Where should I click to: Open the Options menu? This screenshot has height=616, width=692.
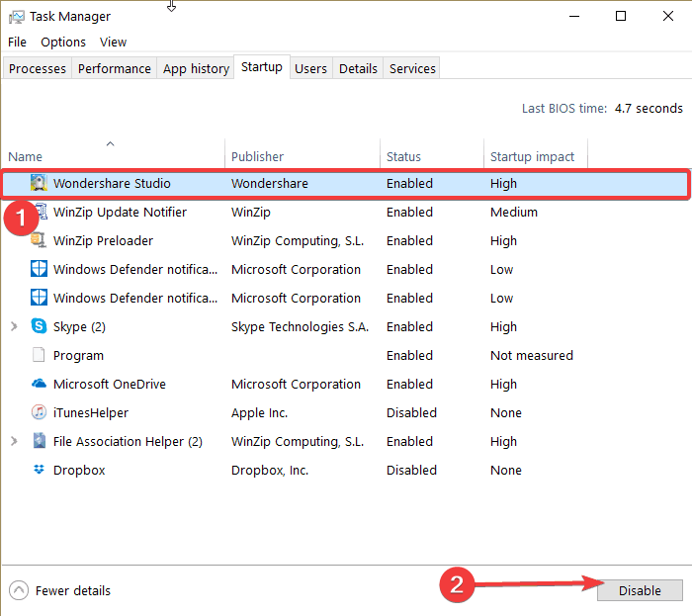pyautogui.click(x=63, y=42)
